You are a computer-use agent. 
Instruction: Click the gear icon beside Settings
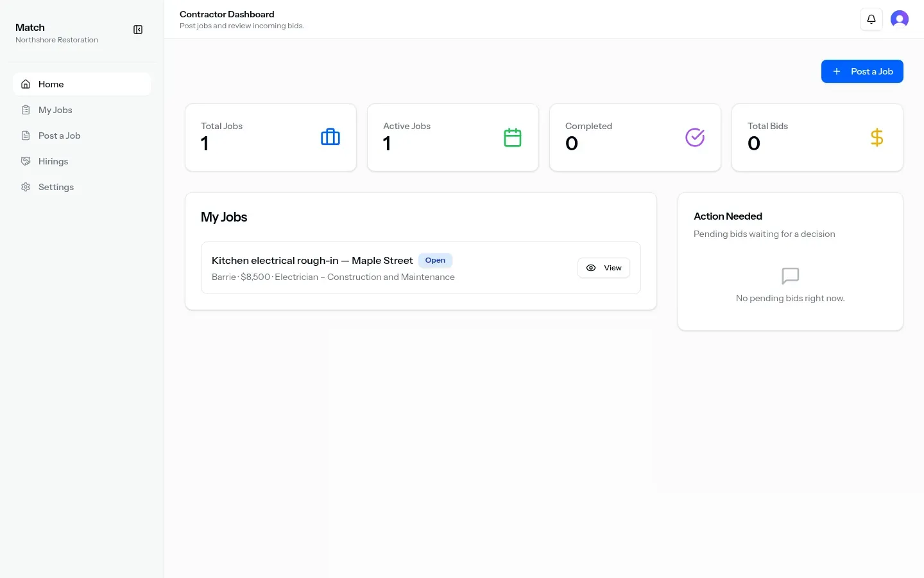coord(26,187)
